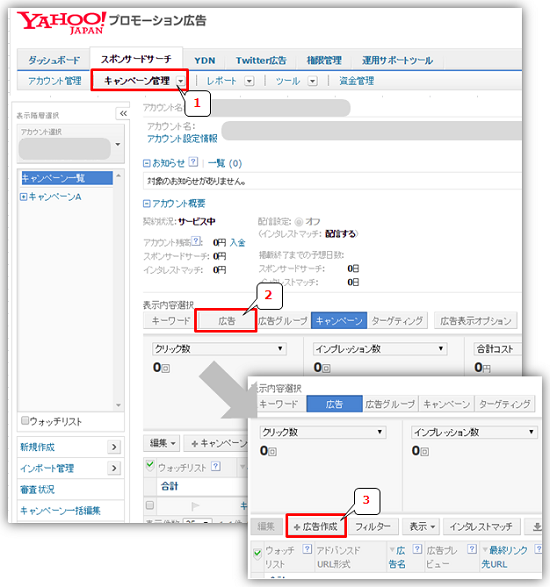This screenshot has height=587, width=550.
Task: Open the インプレッション数 metric dropdown
Action: (x=380, y=349)
